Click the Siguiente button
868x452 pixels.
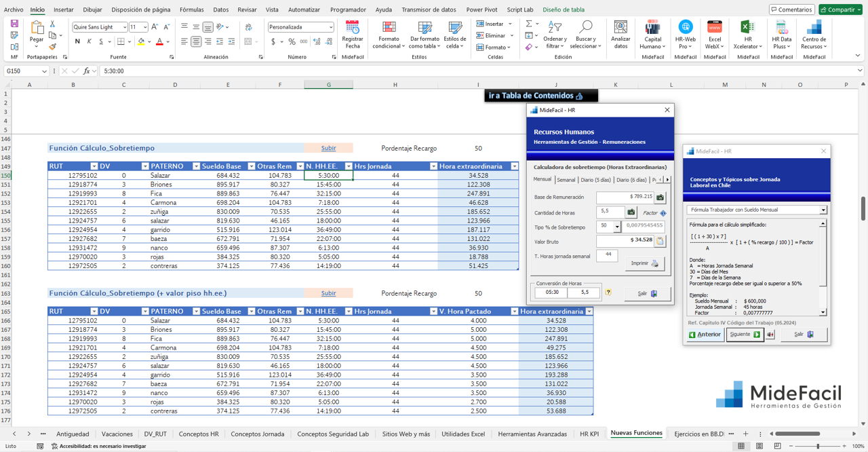[744, 335]
